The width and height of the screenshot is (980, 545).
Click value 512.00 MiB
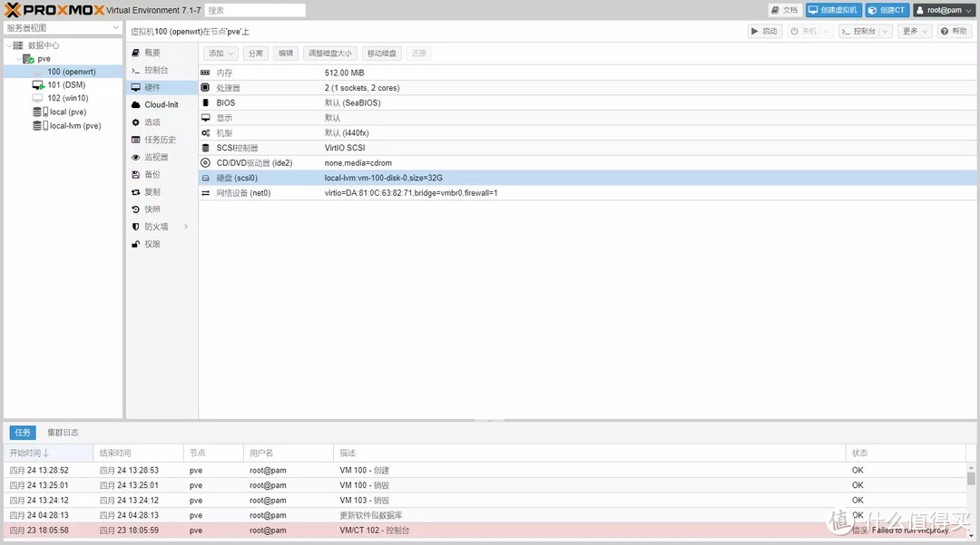click(x=345, y=73)
